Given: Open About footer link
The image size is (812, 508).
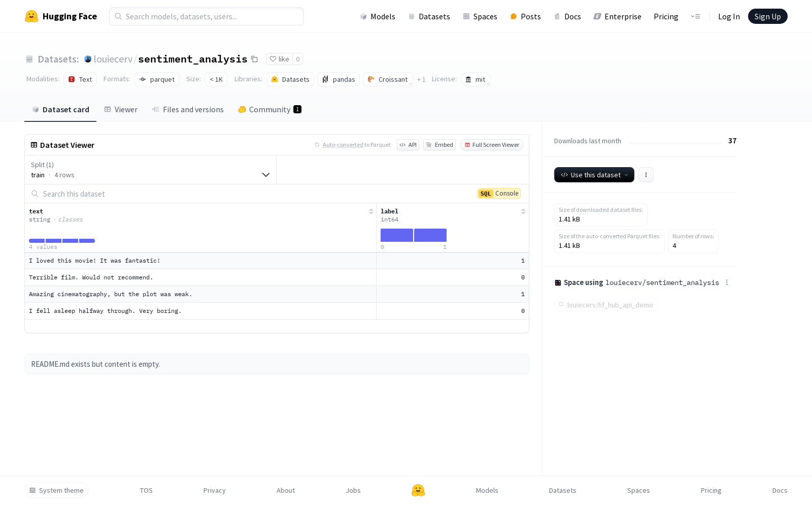Looking at the screenshot, I should [286, 490].
